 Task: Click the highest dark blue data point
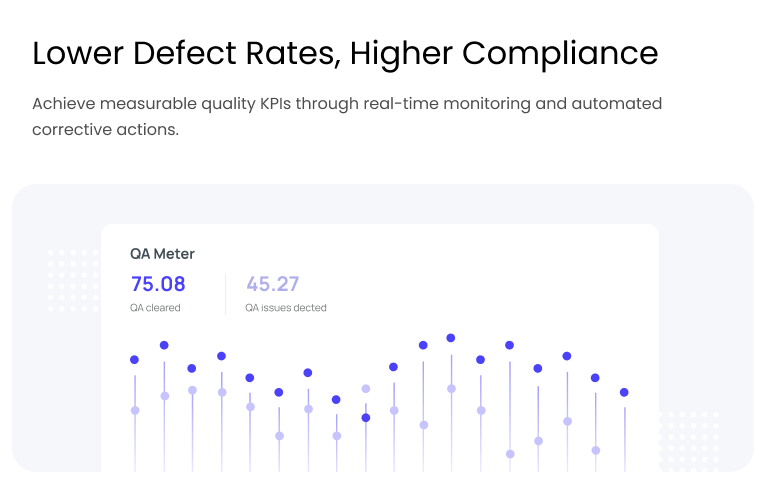coord(451,338)
